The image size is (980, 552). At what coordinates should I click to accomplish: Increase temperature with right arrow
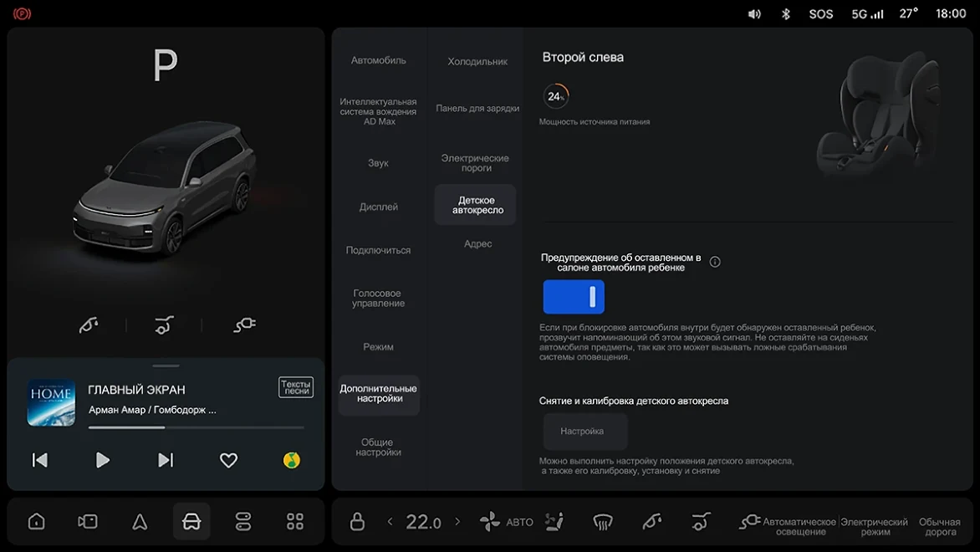[457, 521]
